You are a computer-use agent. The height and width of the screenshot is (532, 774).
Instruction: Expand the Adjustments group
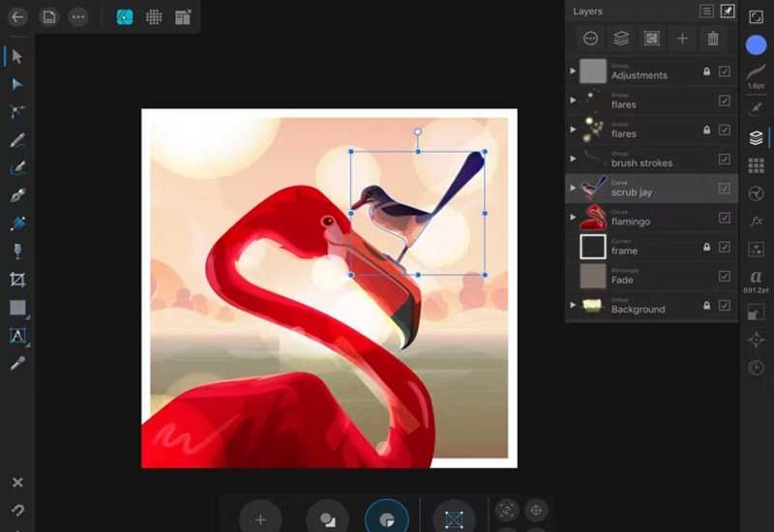click(573, 72)
